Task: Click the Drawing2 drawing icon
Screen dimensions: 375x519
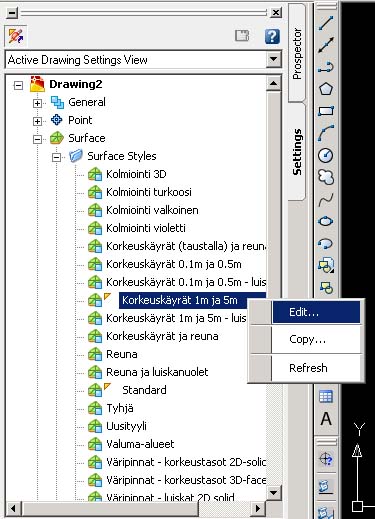Action: [x=37, y=84]
